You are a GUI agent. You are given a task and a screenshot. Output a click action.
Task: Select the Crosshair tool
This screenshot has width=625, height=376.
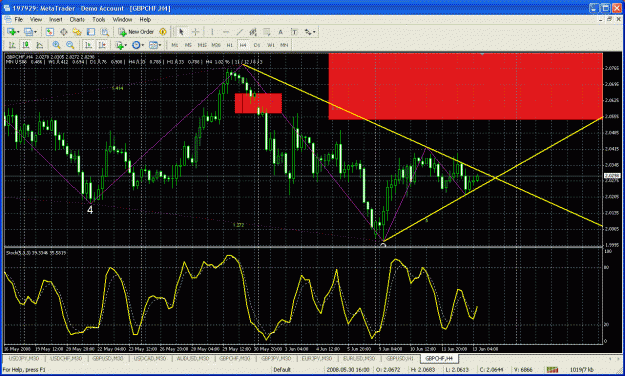[x=195, y=32]
